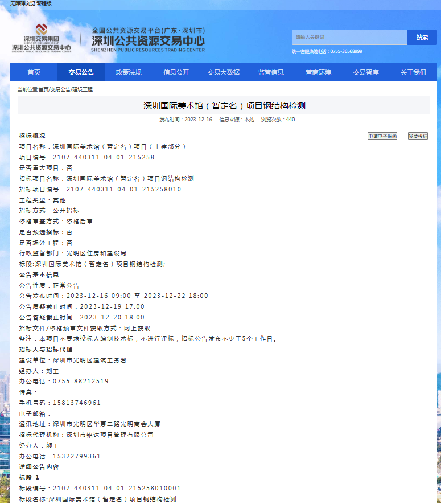Select 信息公开 menu item
This screenshot has height=504, width=441.
[x=176, y=72]
